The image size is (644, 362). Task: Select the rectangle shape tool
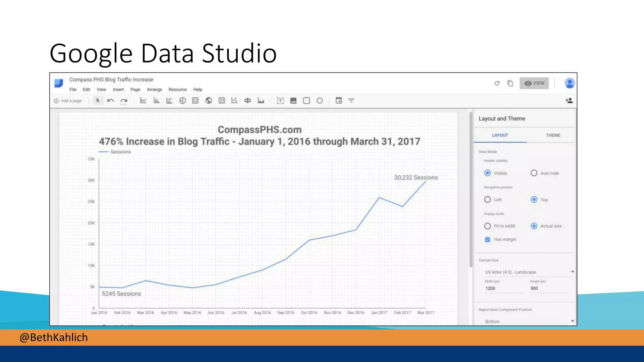(x=307, y=101)
